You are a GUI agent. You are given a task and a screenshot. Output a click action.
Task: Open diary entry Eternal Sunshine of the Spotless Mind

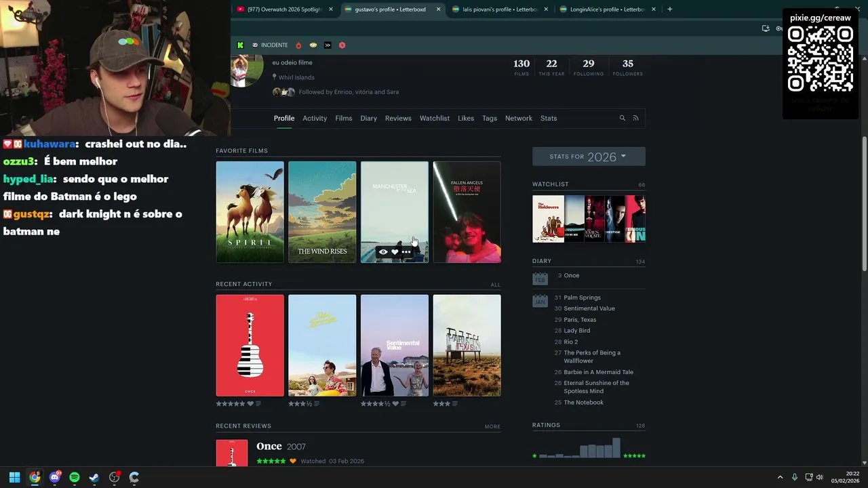[x=597, y=387]
